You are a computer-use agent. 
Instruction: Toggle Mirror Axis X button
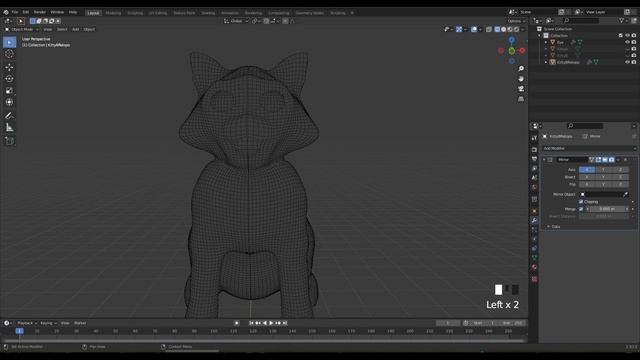click(587, 169)
